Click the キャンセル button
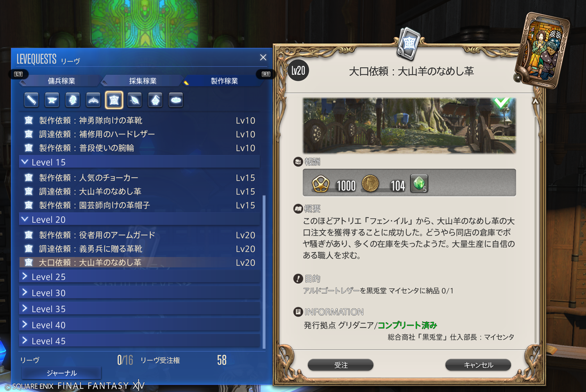The width and height of the screenshot is (586, 392). 478,365
